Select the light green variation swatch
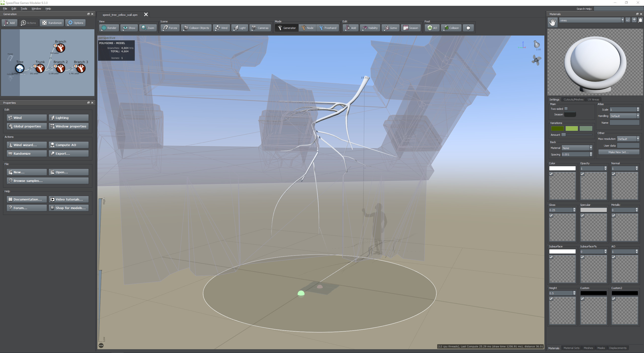The image size is (644, 353). [x=572, y=129]
